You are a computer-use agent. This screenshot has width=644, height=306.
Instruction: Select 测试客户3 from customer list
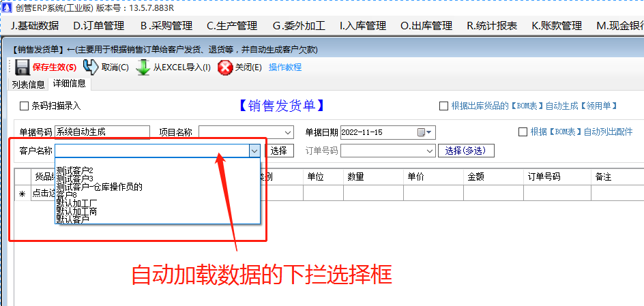point(158,179)
